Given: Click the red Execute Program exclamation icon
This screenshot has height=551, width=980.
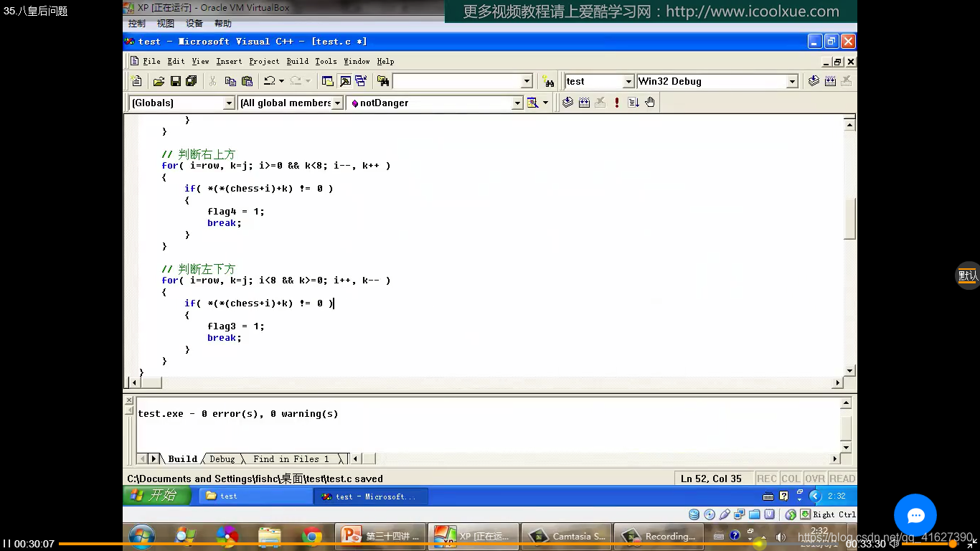Looking at the screenshot, I should coord(617,103).
